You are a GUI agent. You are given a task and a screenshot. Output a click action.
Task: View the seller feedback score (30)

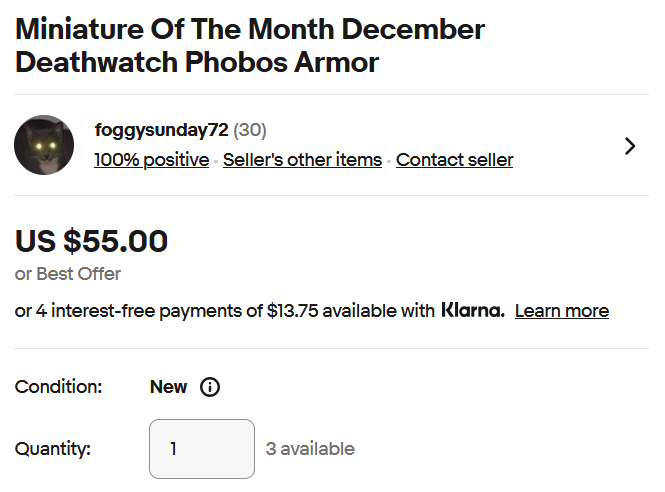coord(250,130)
